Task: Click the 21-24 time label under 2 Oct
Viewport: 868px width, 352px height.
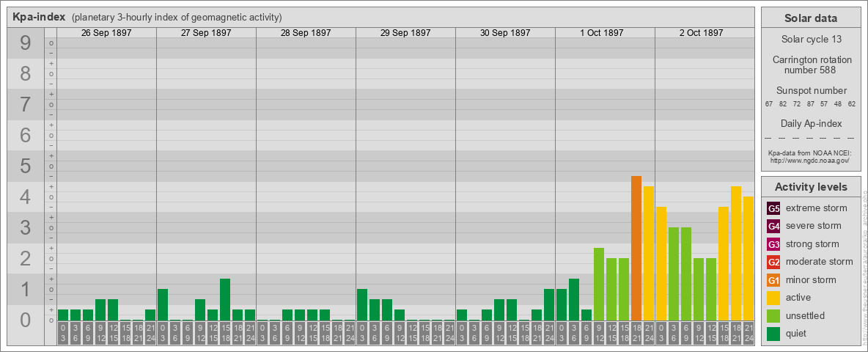Action: click(x=749, y=334)
